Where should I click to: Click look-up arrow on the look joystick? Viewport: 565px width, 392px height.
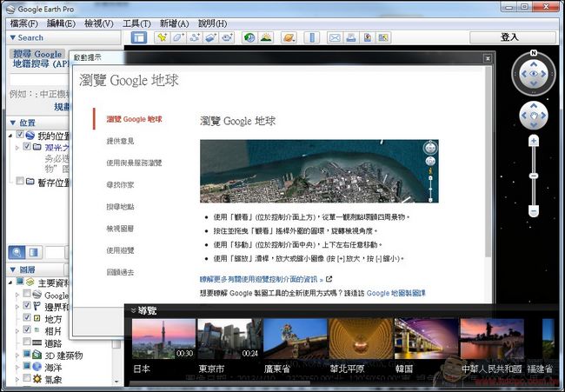534,64
